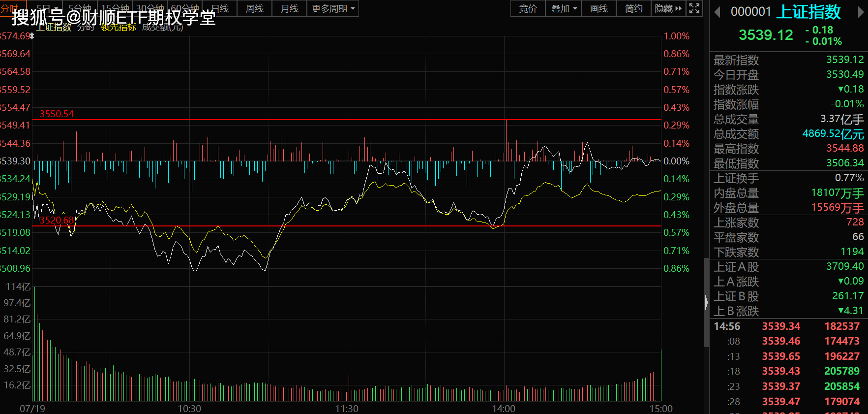Click the 指数涨跌 row
Screen dimensions: 868x414
pos(788,90)
